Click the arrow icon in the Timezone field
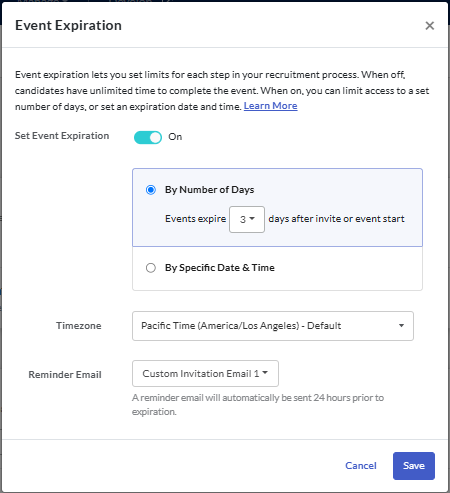The image size is (450, 493). [x=401, y=326]
